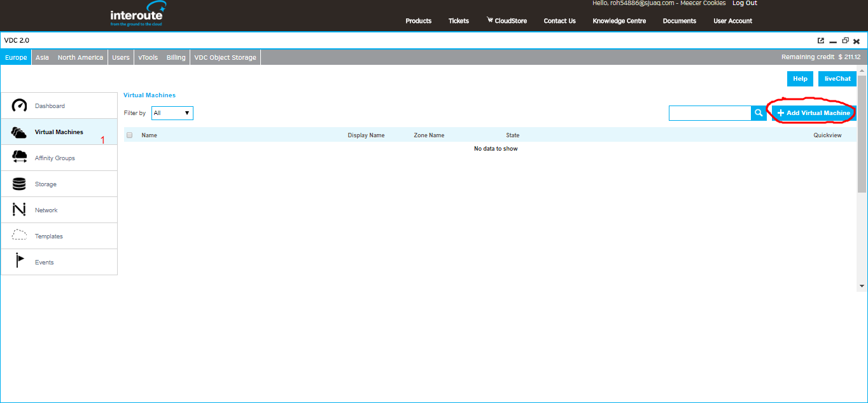Switch to the Asia tab

pyautogui.click(x=42, y=57)
